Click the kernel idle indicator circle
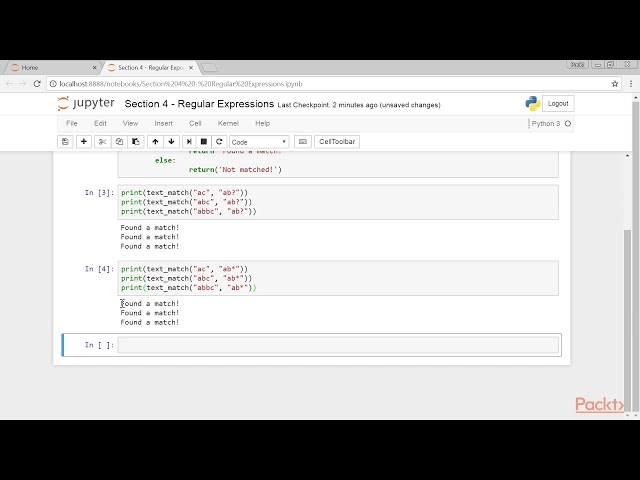The width and height of the screenshot is (640, 480). [x=568, y=123]
